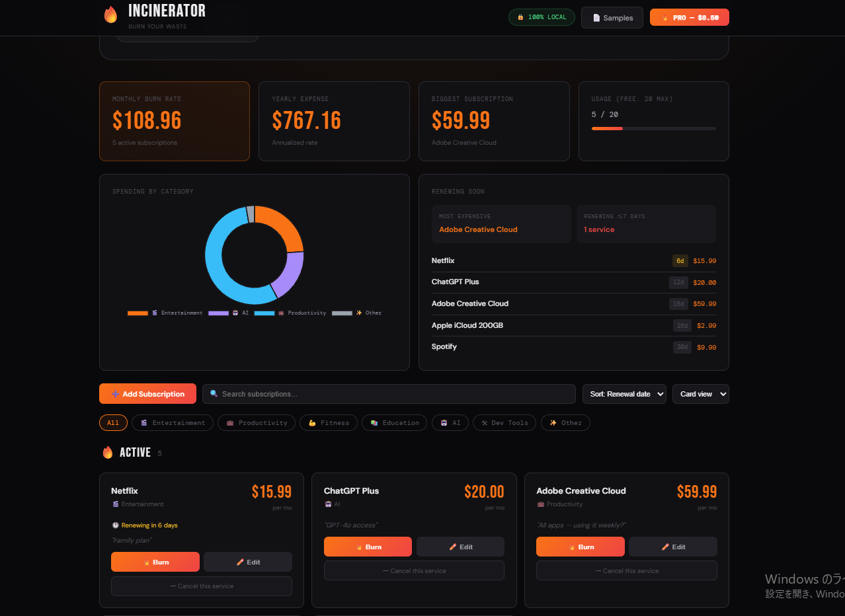Click the 12d badge for ChatGPT Plus
Screen dimensions: 845x616
point(680,282)
